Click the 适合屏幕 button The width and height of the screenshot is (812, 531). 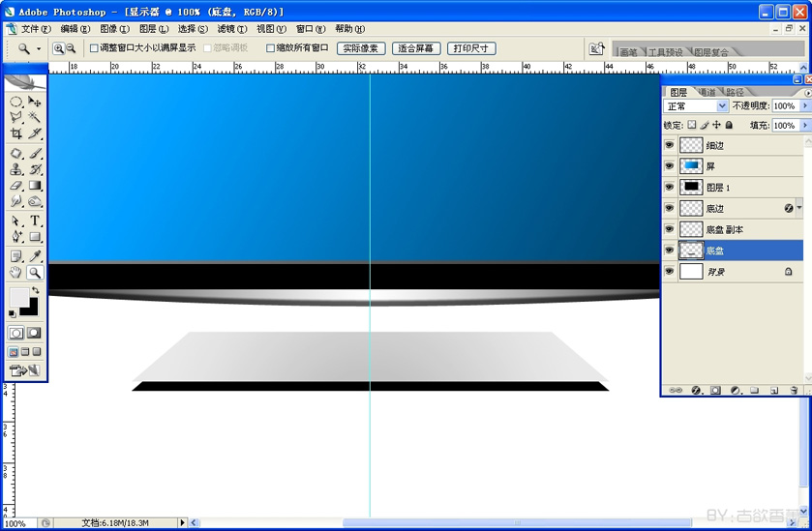[416, 48]
